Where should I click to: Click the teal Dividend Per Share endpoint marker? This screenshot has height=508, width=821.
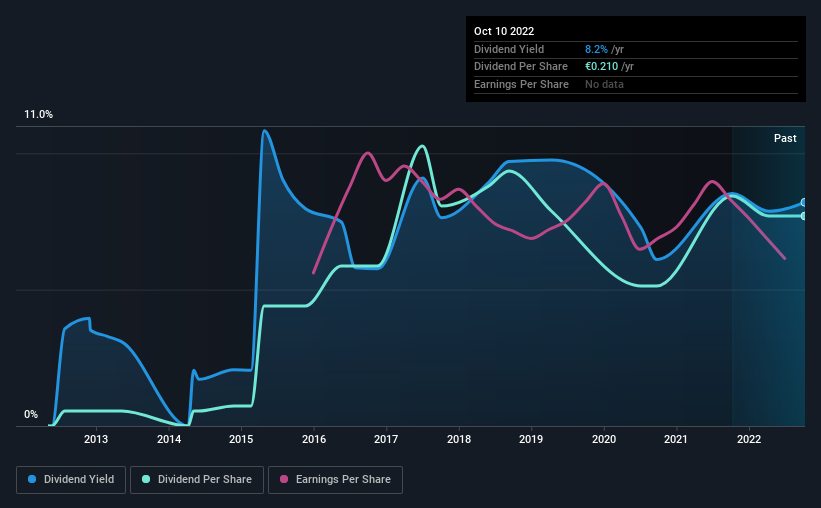[804, 216]
